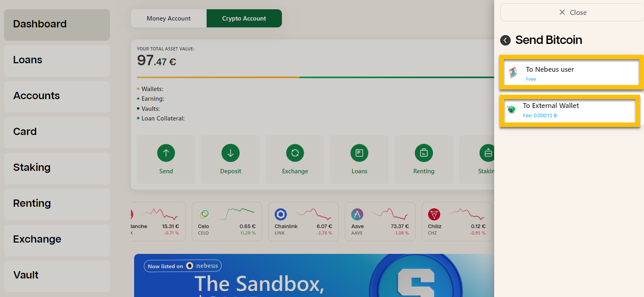Open the Chiliz CHZ price card
This screenshot has width=644, height=297.
pos(457,222)
